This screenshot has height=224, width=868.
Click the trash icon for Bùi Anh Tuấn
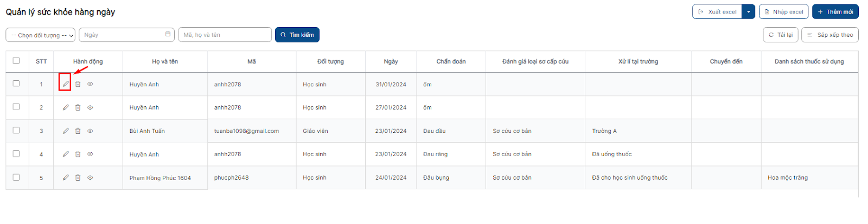pos(78,131)
